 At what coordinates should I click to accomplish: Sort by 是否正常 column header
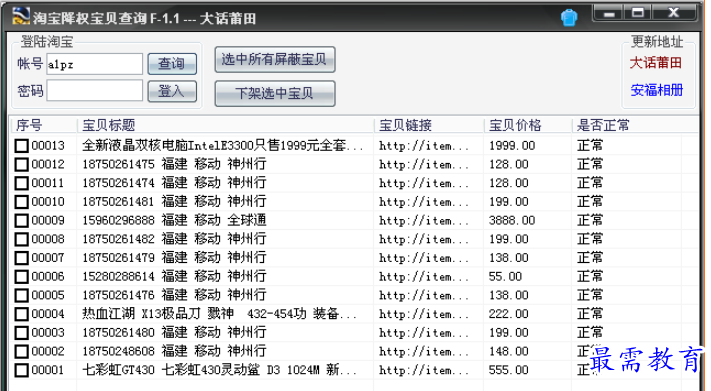(635, 125)
